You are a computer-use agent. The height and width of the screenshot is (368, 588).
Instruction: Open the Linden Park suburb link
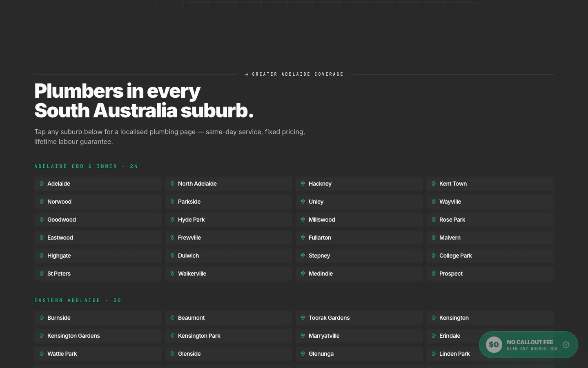pyautogui.click(x=452, y=354)
